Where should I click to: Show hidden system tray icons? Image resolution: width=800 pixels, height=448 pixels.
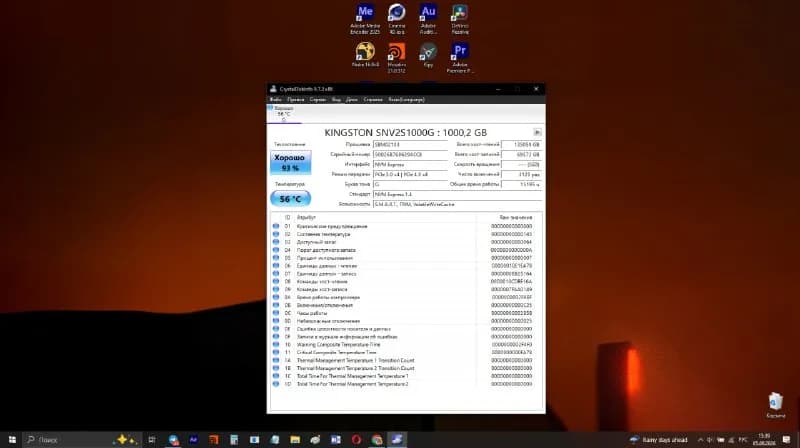(x=700, y=439)
